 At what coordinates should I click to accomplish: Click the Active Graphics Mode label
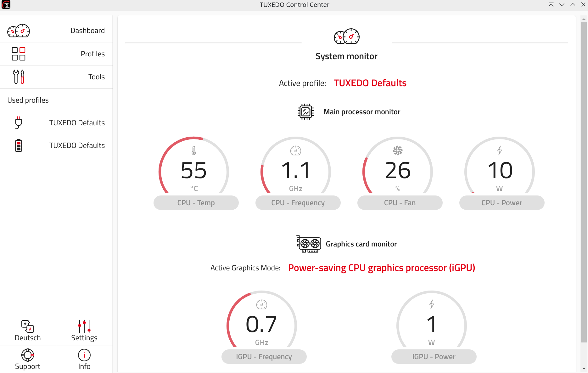click(x=245, y=268)
